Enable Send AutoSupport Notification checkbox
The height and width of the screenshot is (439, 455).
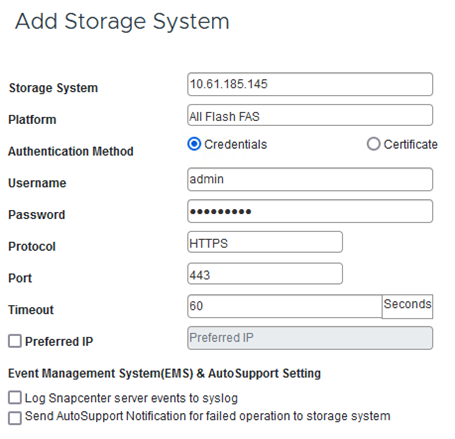point(15,418)
